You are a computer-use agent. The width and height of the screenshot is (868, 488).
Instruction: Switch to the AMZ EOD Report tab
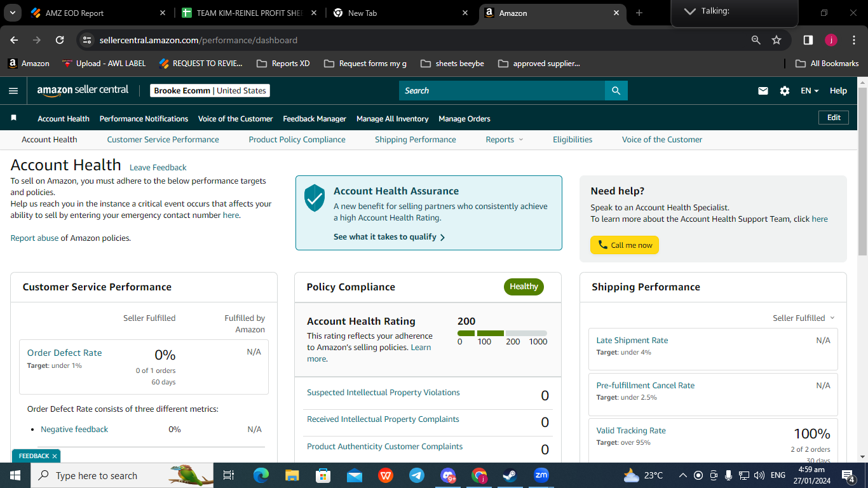(98, 13)
